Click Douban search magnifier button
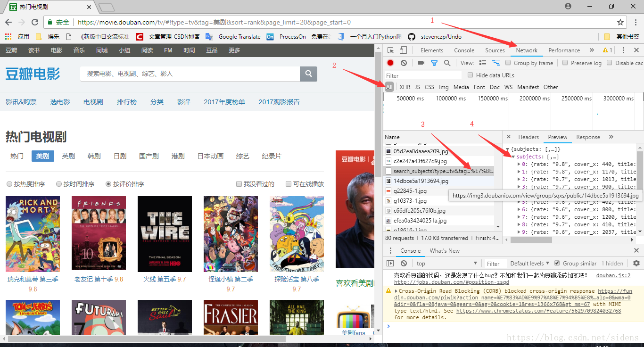The height and width of the screenshot is (347, 644). point(308,74)
